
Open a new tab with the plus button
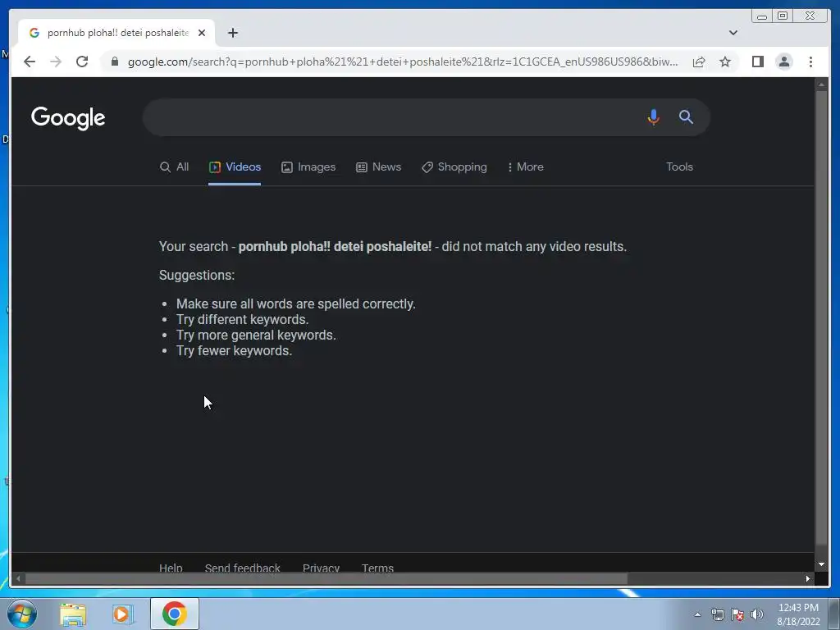pyautogui.click(x=232, y=33)
